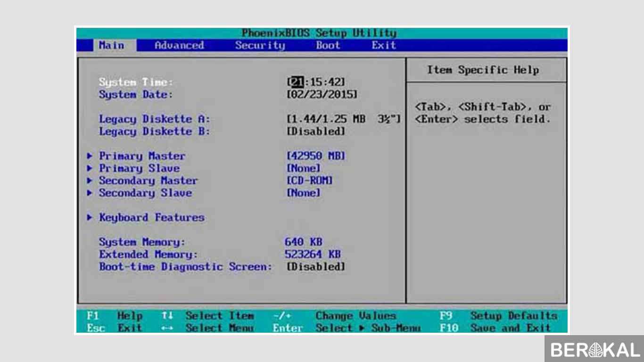
Task: Click the Esc Exit key hint
Action: pyautogui.click(x=115, y=328)
